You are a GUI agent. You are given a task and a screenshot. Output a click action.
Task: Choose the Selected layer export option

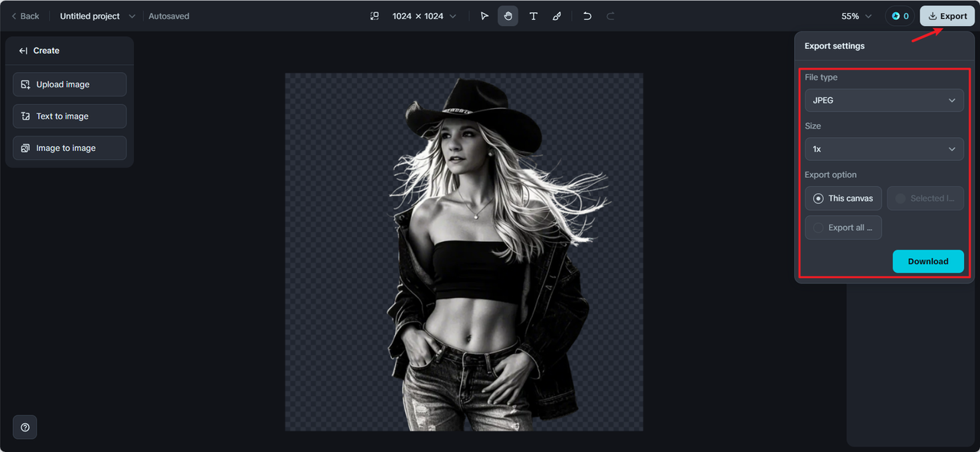coord(926,198)
